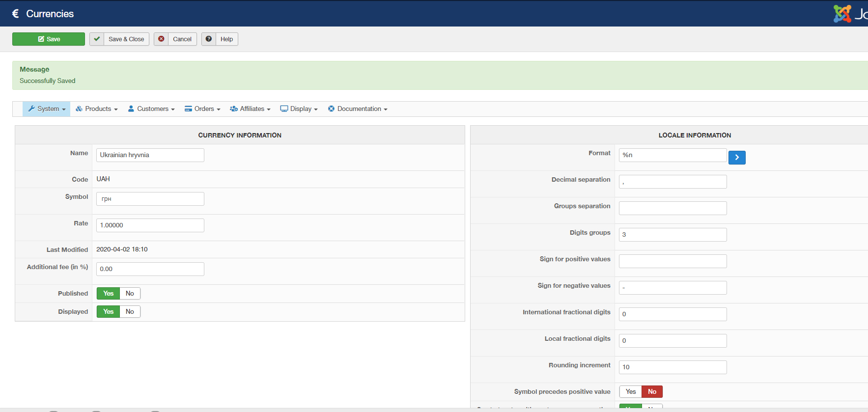This screenshot has width=868, height=412.
Task: Open the Documentation dropdown
Action: coord(358,109)
